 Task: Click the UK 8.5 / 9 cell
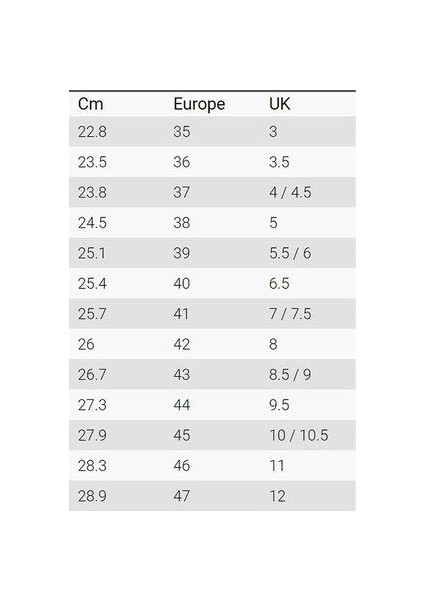click(290, 374)
